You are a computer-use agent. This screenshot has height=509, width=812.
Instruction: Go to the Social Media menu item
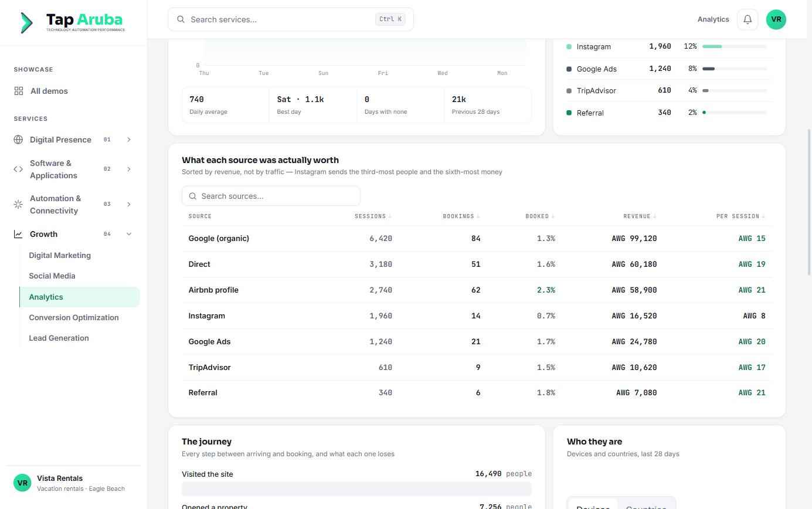tap(52, 276)
